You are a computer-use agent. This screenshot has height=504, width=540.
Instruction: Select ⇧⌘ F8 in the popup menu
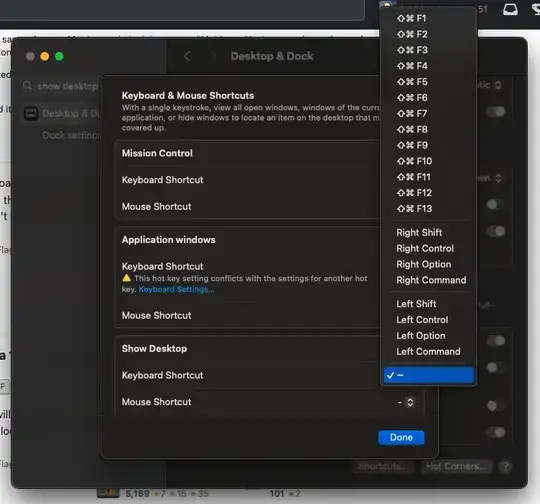coord(429,129)
